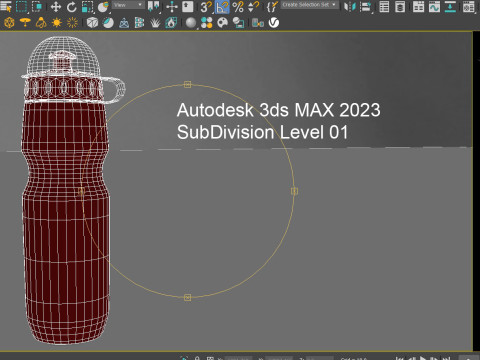Click the orange geodesic sphere icon

click(x=9, y=23)
